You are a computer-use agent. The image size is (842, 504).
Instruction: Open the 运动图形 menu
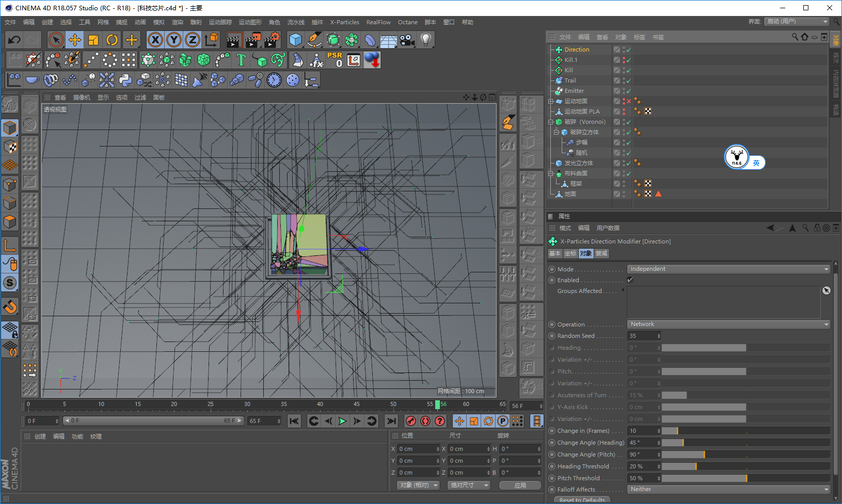(x=250, y=22)
